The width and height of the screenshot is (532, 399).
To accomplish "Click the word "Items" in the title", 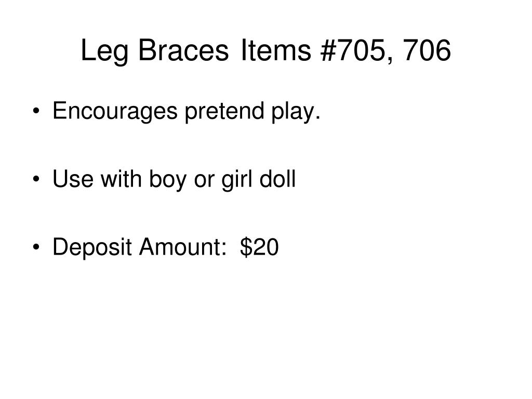I will pyautogui.click(x=275, y=50).
